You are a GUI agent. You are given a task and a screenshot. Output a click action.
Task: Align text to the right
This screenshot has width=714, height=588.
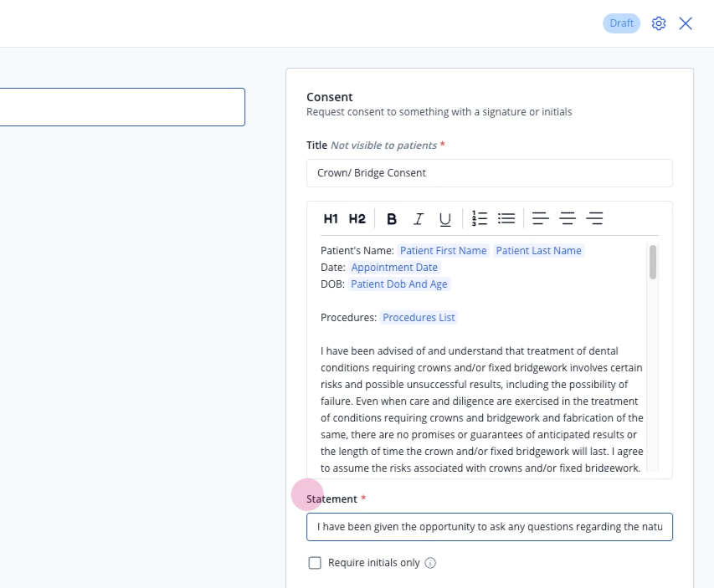click(594, 218)
